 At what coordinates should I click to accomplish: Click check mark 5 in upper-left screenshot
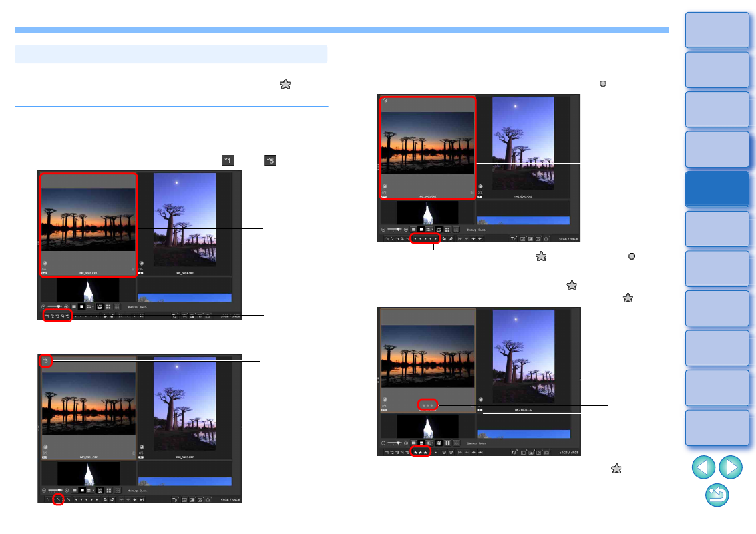click(68, 316)
